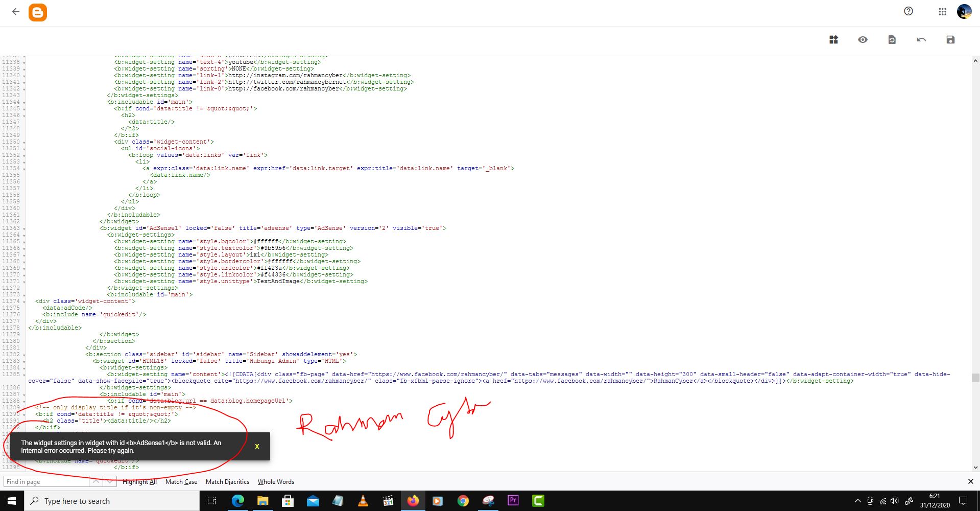Open the Google apps grid launcher
This screenshot has width=980, height=511.
pos(943,12)
